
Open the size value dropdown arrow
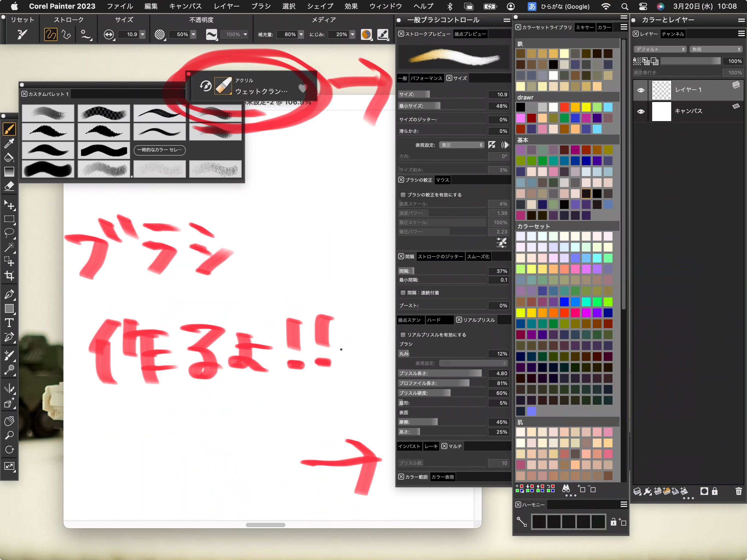tap(142, 34)
